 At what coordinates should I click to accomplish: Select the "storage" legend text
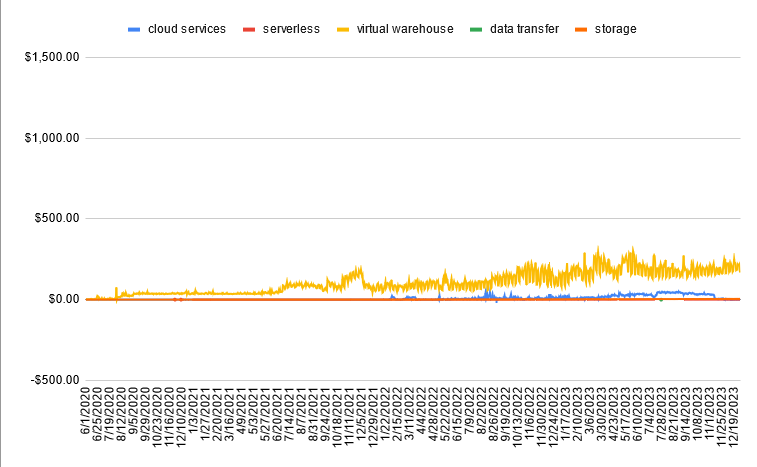pos(615,29)
